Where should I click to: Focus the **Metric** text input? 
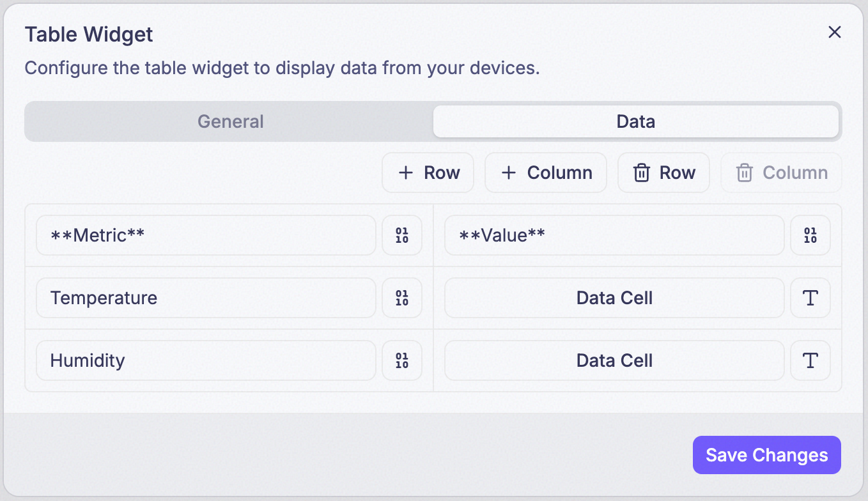(206, 235)
